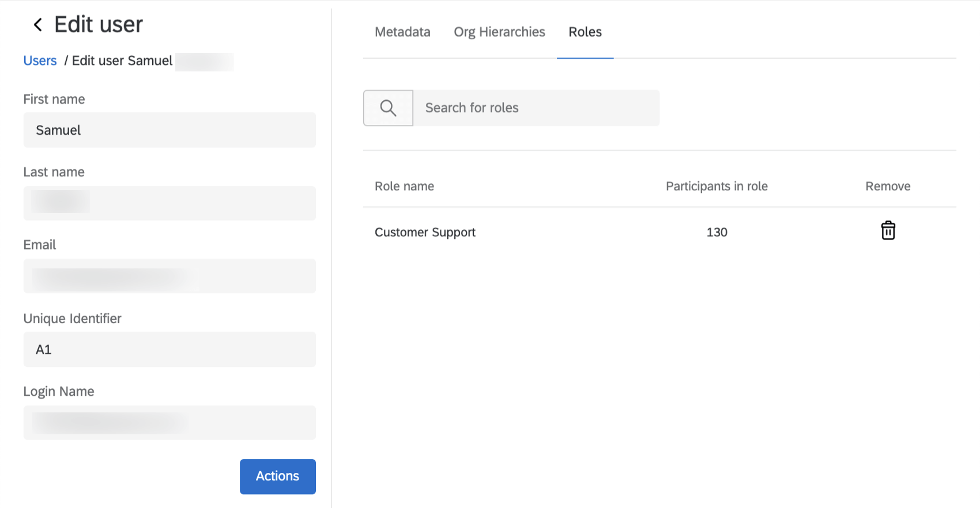This screenshot has height=508, width=980.
Task: Click Participants in role column header
Action: tap(717, 187)
